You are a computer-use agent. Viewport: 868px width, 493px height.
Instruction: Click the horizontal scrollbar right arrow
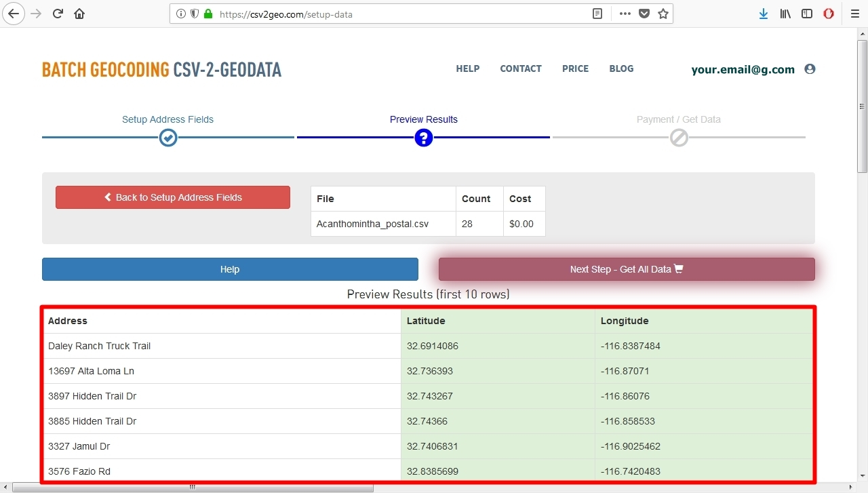[x=850, y=487]
